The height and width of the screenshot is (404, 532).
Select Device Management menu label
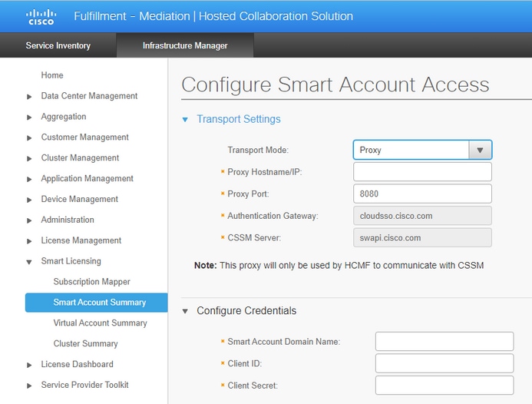click(79, 199)
